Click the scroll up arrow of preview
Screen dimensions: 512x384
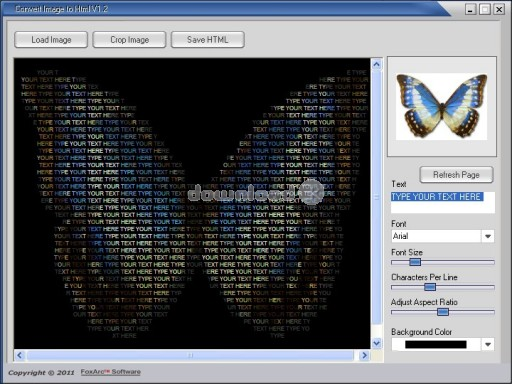pyautogui.click(x=377, y=64)
